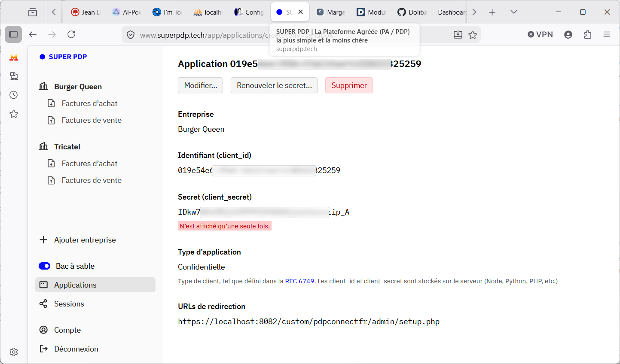
Task: Open bookmarks star in the sidebar
Action: tap(14, 114)
